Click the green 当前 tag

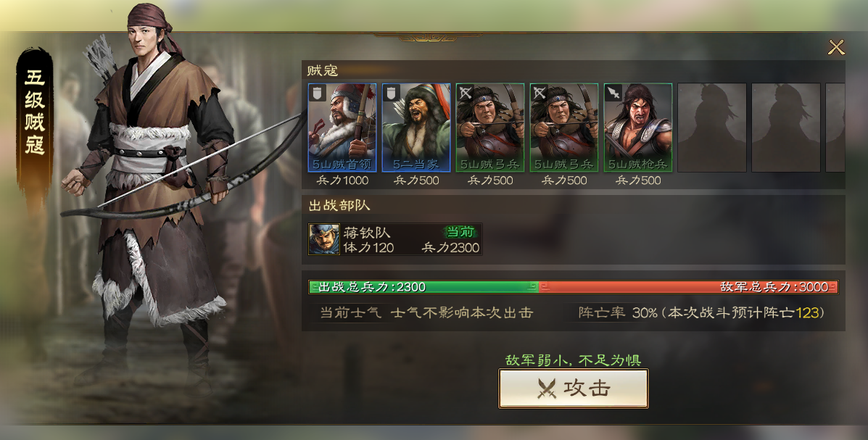pos(460,232)
